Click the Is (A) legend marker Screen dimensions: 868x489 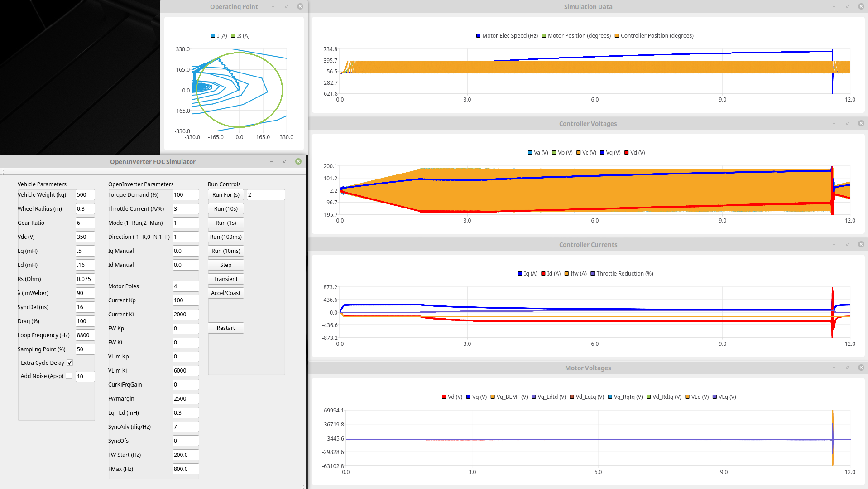pyautogui.click(x=233, y=36)
